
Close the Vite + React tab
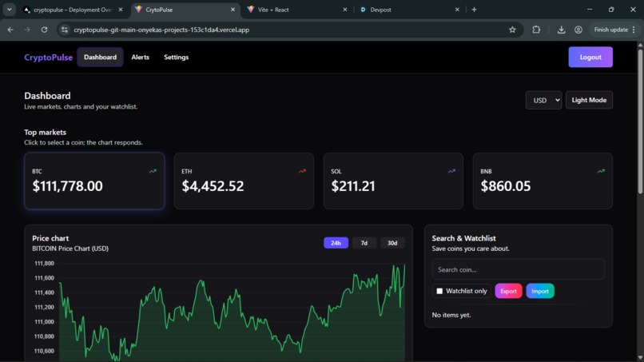[345, 10]
